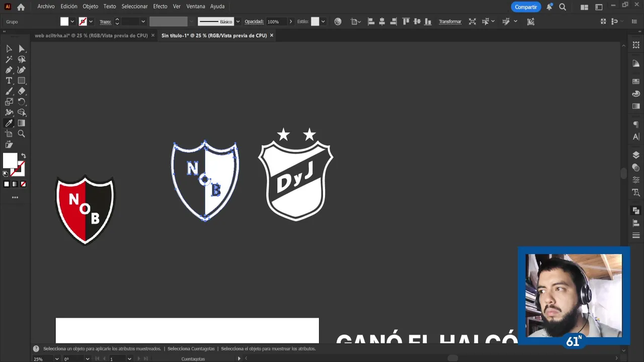
Task: Select the Magic Wand tool
Action: [x=9, y=59]
